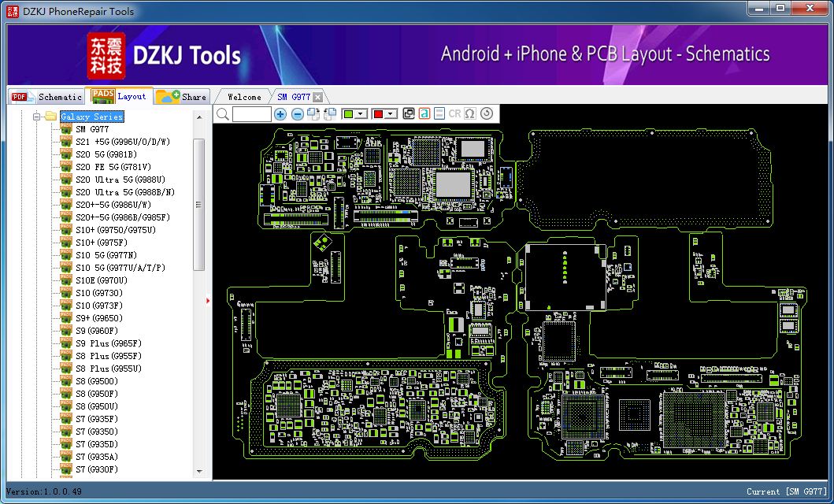Open S10+(G9750/G975U) layout
The width and height of the screenshot is (834, 504).
pyautogui.click(x=116, y=230)
